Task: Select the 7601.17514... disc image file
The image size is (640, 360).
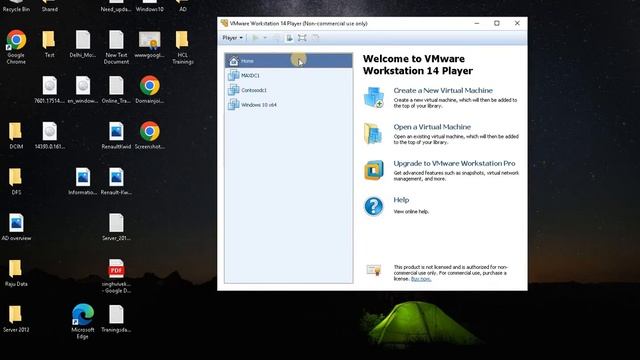Action: click(x=49, y=89)
